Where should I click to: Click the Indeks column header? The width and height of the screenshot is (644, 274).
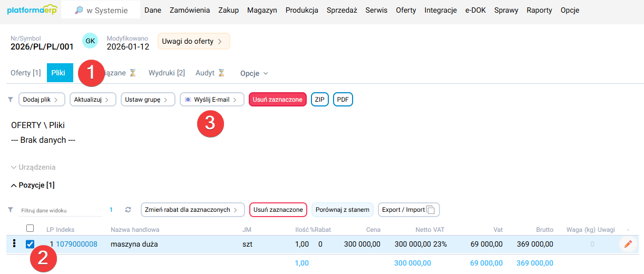pos(66,230)
